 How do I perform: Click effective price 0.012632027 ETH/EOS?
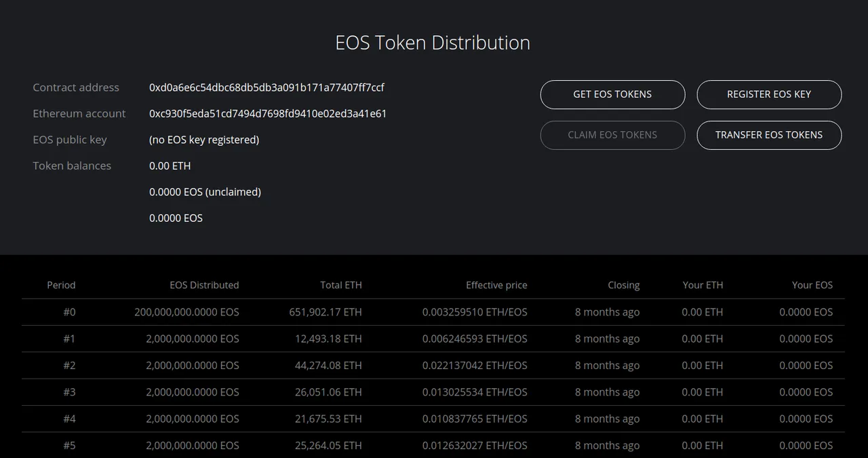(x=475, y=446)
